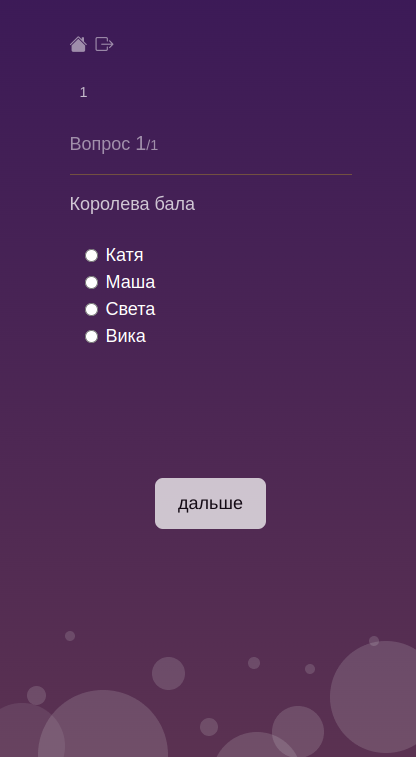Click the Королева бала question text
Screen dimensions: 416x757
tap(132, 204)
